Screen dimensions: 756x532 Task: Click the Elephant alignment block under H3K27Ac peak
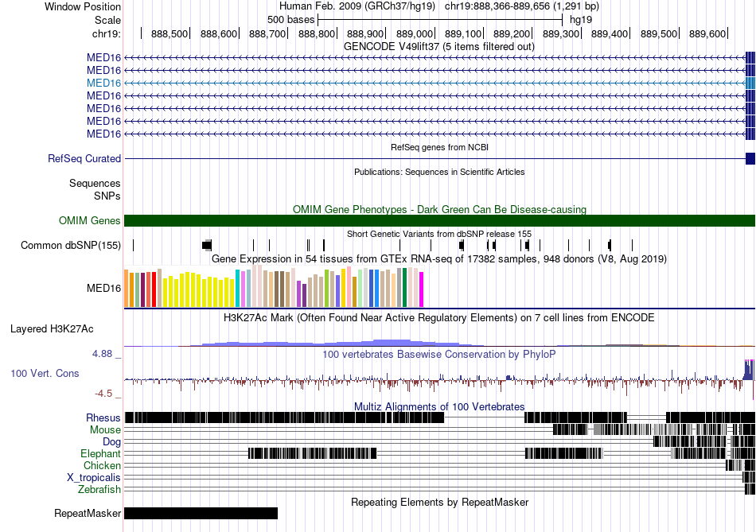click(312, 453)
